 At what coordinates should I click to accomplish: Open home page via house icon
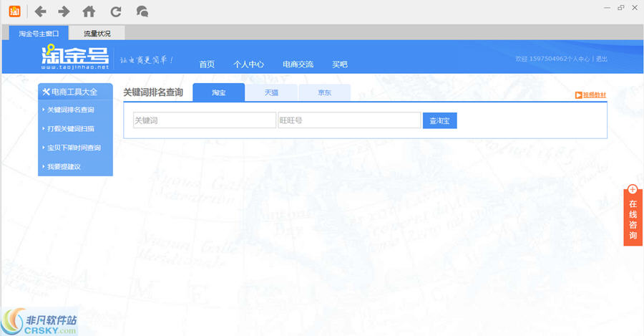(89, 11)
